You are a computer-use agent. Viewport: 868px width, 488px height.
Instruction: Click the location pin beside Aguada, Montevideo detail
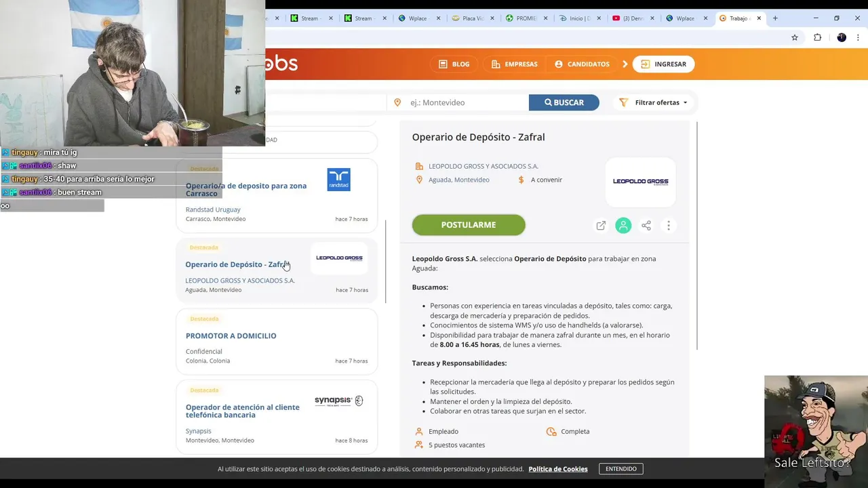coord(419,180)
